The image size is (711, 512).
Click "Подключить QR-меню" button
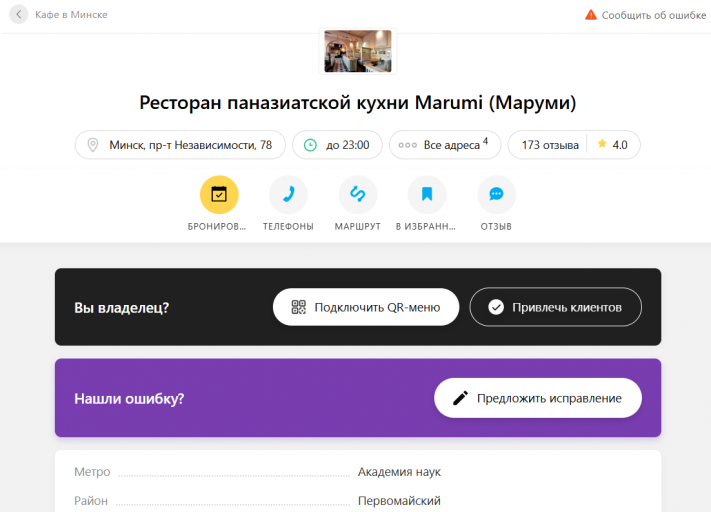coord(366,307)
